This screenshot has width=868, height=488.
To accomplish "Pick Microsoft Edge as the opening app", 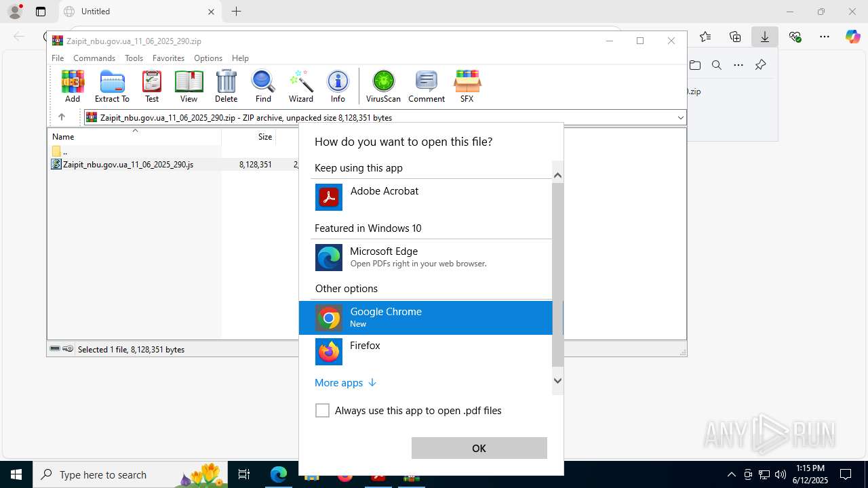I will pos(426,258).
